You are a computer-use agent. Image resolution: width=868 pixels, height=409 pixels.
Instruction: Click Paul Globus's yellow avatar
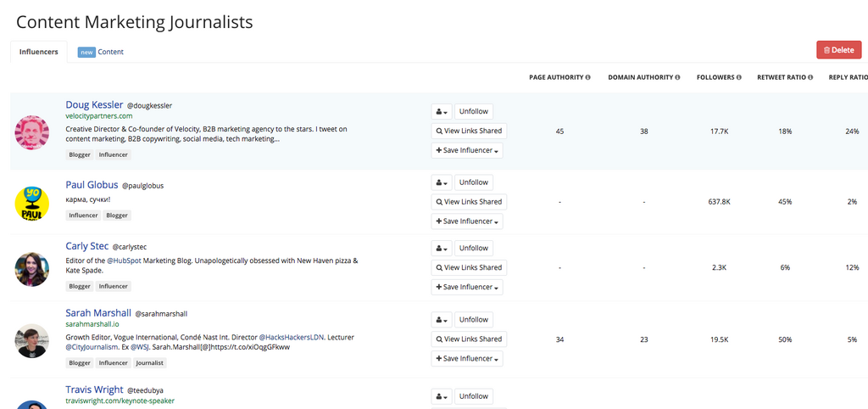click(32, 203)
